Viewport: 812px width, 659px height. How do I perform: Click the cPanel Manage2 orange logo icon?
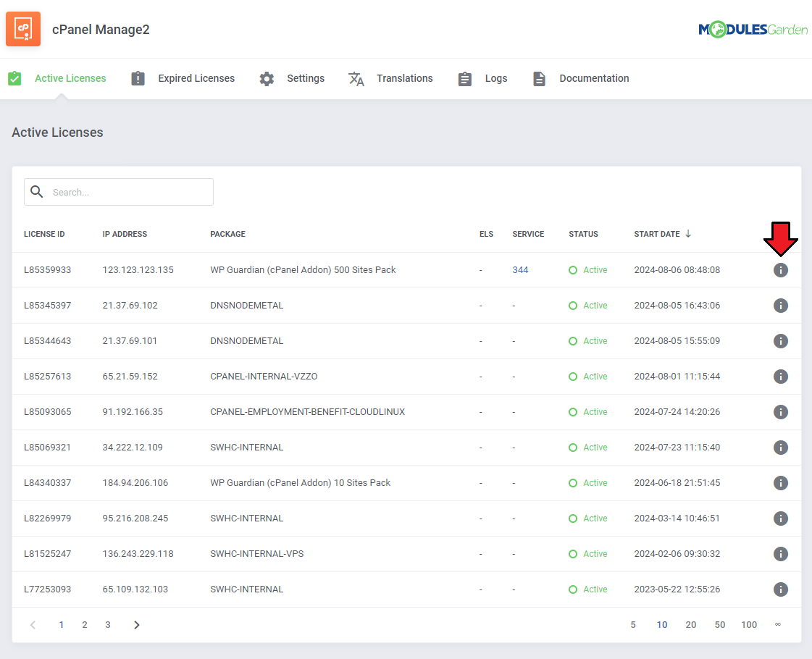click(x=23, y=29)
